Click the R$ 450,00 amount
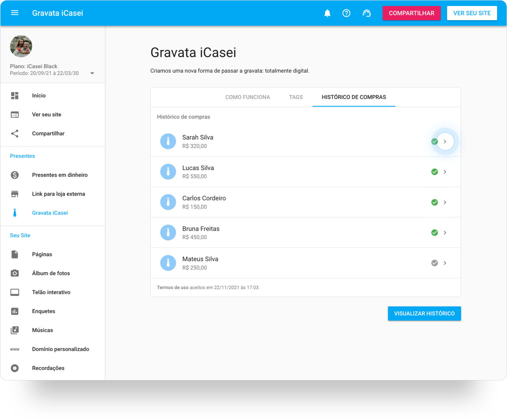Image resolution: width=507 pixels, height=420 pixels. [x=195, y=237]
